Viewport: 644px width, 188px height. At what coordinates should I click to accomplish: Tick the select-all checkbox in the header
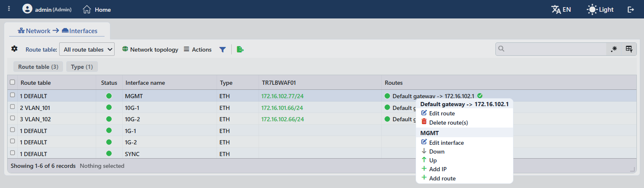[12, 82]
